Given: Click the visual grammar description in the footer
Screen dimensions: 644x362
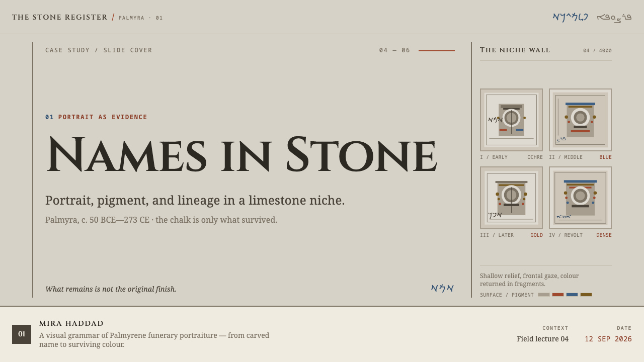Looking at the screenshot, I should tap(154, 340).
